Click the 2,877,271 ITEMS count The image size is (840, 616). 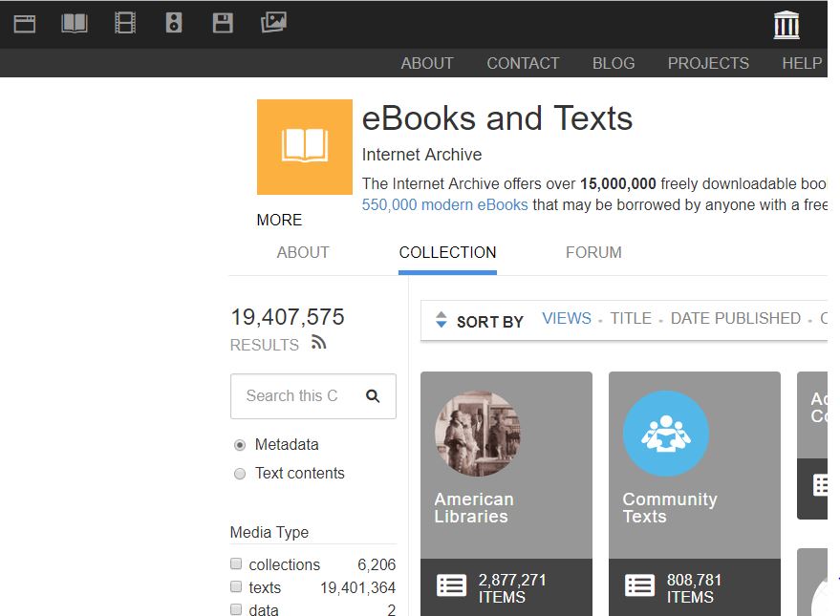coord(512,588)
